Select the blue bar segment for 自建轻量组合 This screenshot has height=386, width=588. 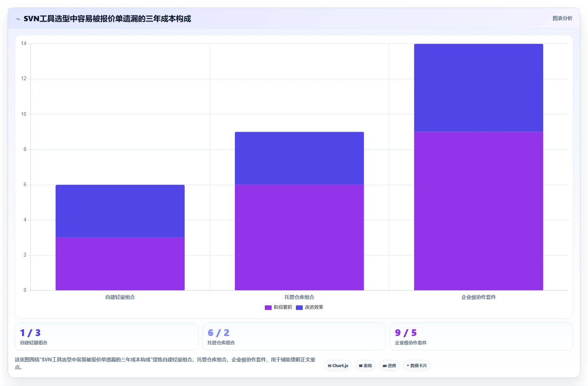pyautogui.click(x=120, y=211)
